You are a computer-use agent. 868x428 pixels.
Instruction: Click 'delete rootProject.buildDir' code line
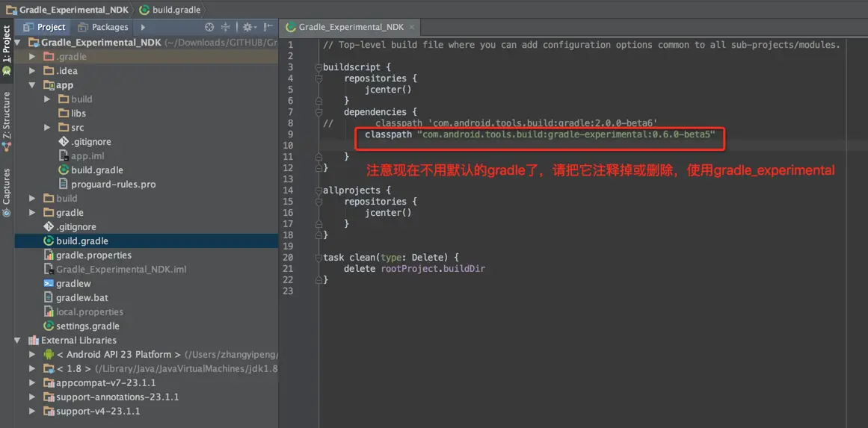click(x=415, y=269)
